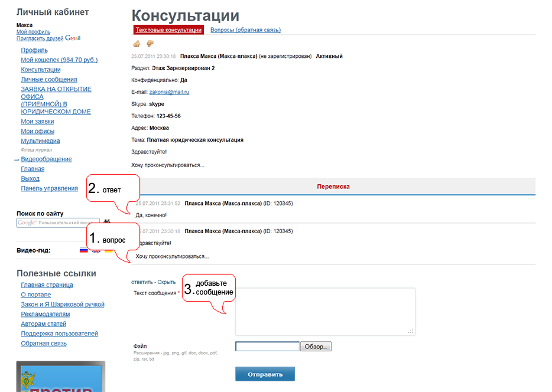This screenshot has height=392, width=552.
Task: Click the thumbs down icon
Action: pyautogui.click(x=150, y=43)
